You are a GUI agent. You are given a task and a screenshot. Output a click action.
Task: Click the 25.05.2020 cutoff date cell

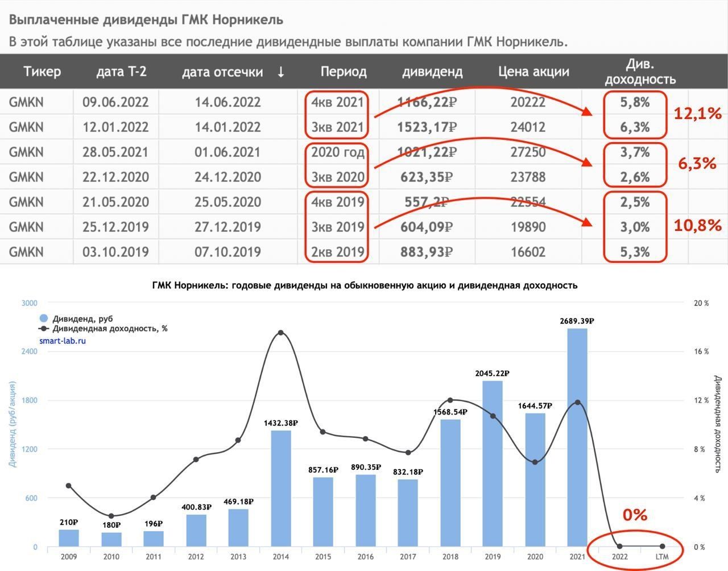click(x=227, y=202)
